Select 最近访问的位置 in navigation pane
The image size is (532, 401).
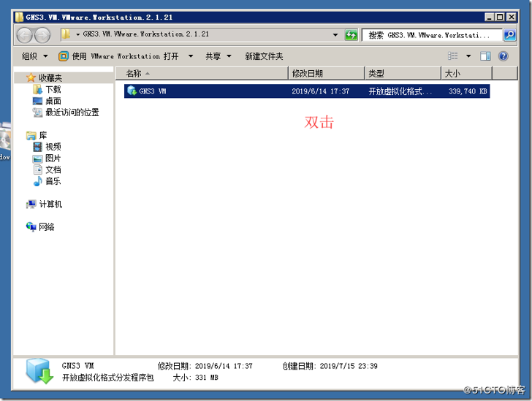(x=72, y=112)
